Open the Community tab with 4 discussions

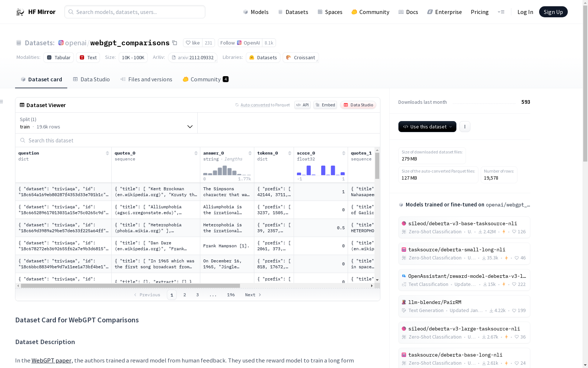(x=206, y=79)
